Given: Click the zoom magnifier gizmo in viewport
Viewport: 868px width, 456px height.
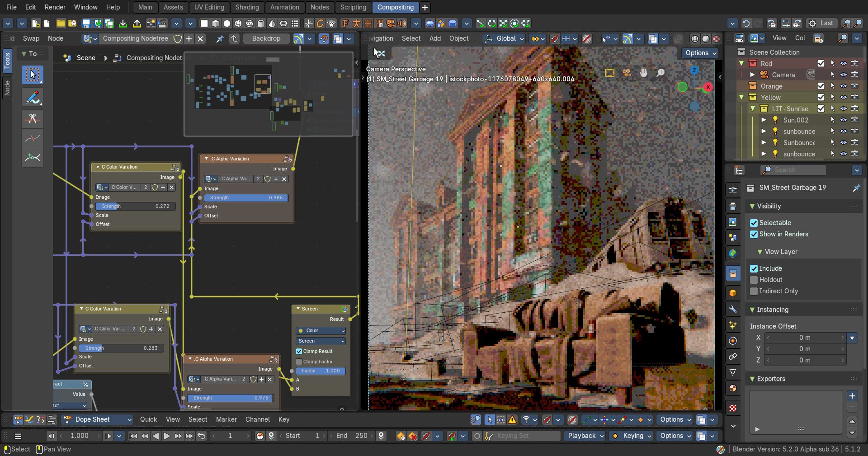Looking at the screenshot, I should 660,73.
